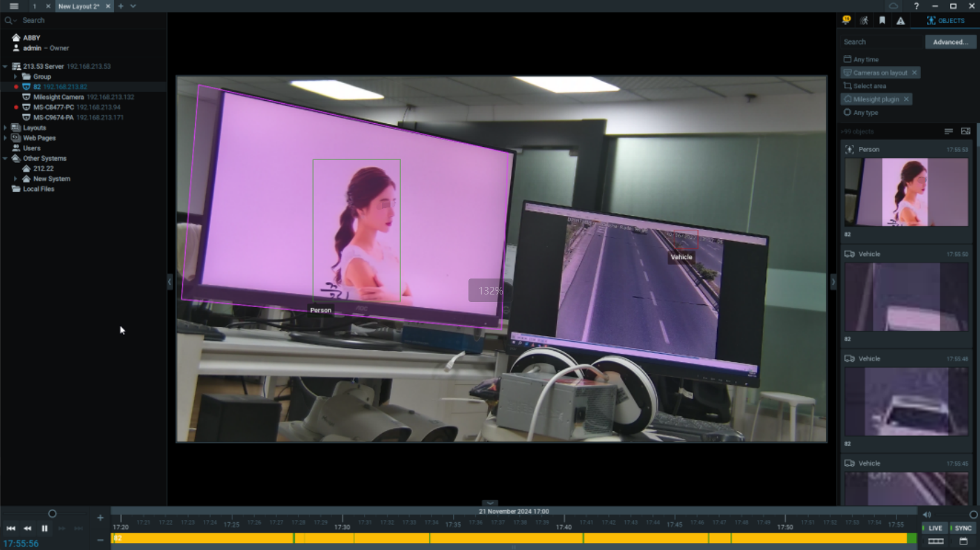Collapse the timeline panel chevron
This screenshot has width=980, height=550.
click(490, 503)
